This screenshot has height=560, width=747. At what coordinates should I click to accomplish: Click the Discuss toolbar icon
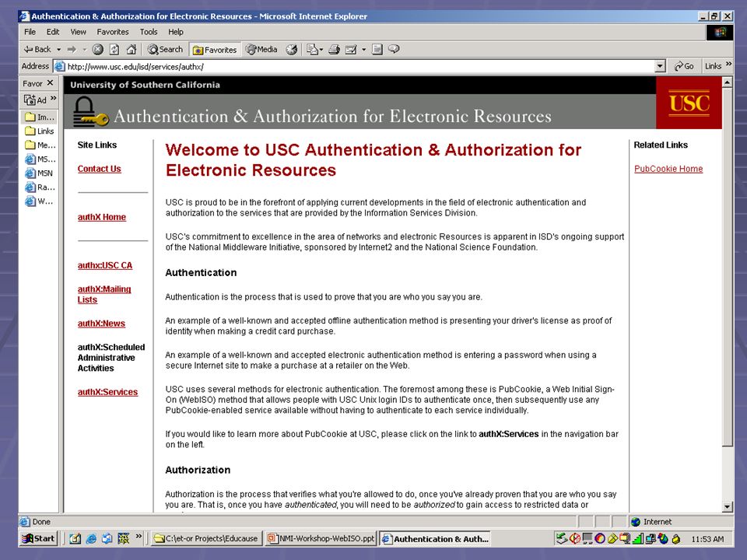pos(377,49)
